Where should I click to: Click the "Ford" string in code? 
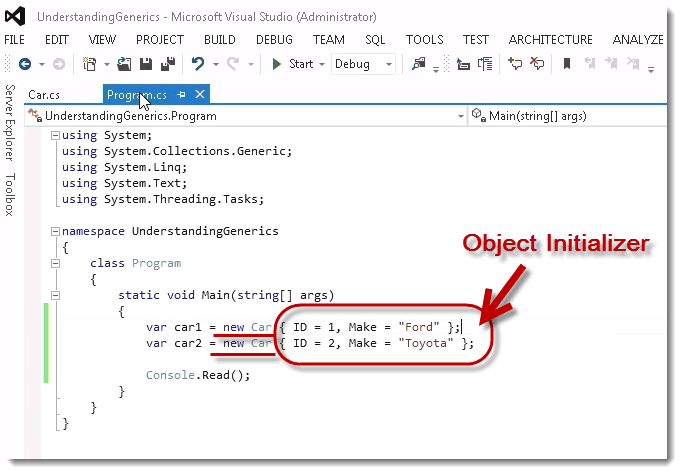(418, 327)
